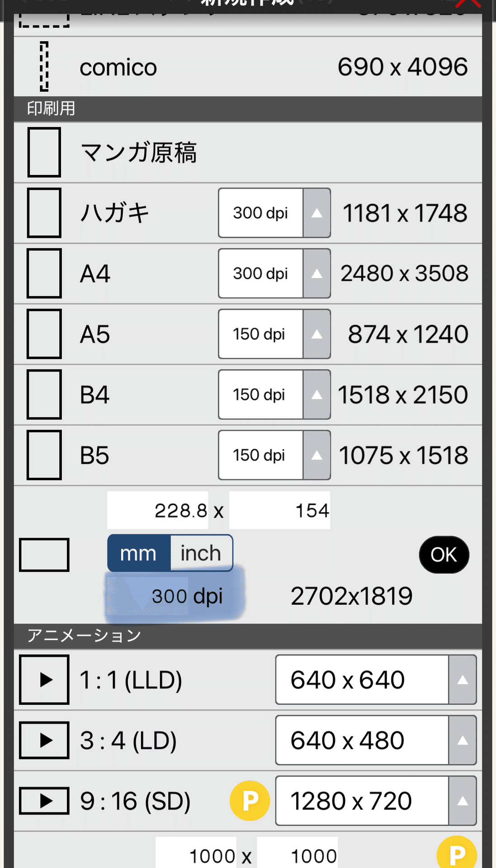This screenshot has width=496, height=868.
Task: Tap the 1:1 (LLD) animation play icon
Action: coord(44,679)
